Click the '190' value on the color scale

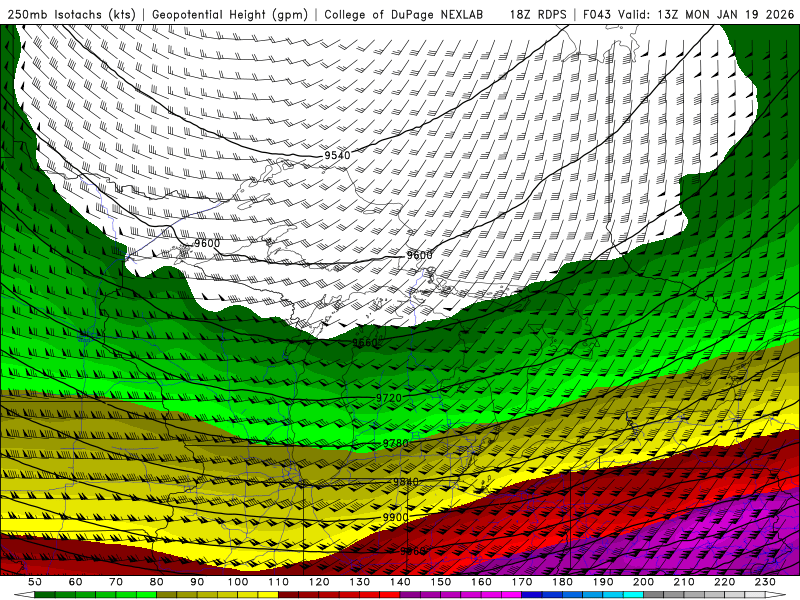pos(603,582)
